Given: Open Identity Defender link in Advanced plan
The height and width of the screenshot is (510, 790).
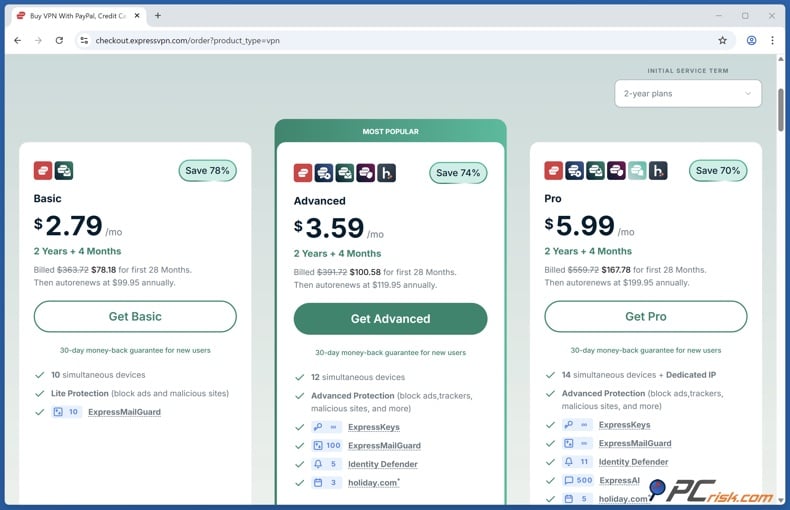Looking at the screenshot, I should click(x=383, y=464).
